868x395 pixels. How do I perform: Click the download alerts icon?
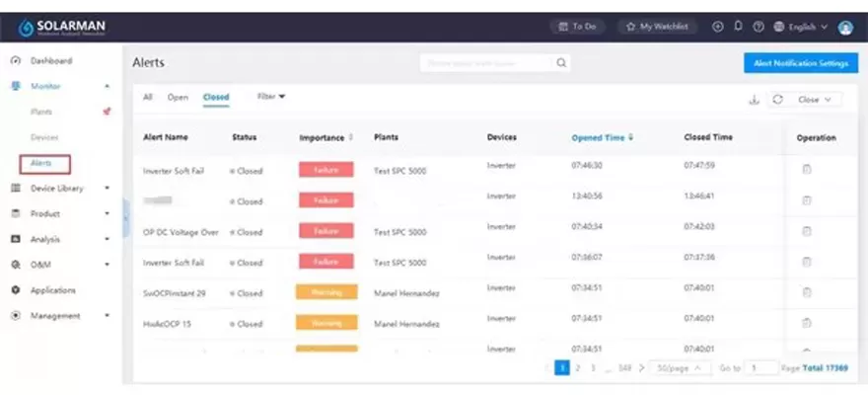tap(755, 100)
